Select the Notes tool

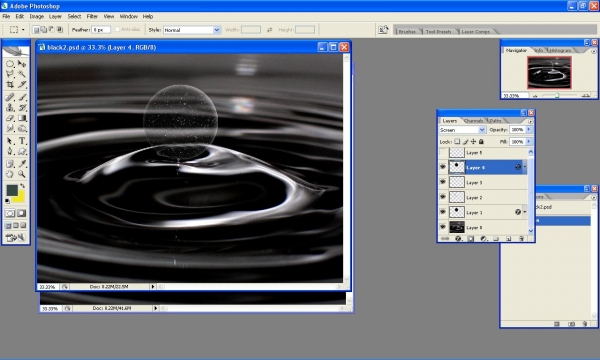10,164
